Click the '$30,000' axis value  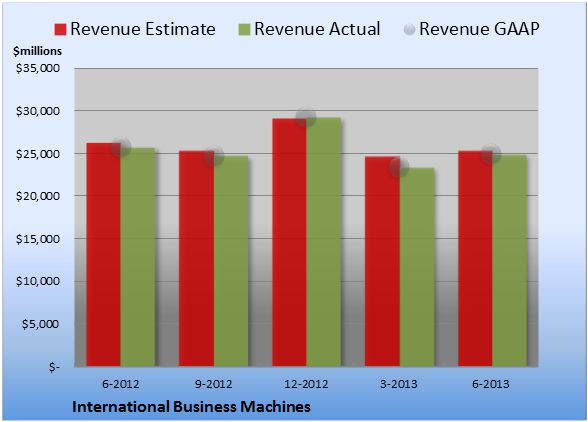pos(38,111)
